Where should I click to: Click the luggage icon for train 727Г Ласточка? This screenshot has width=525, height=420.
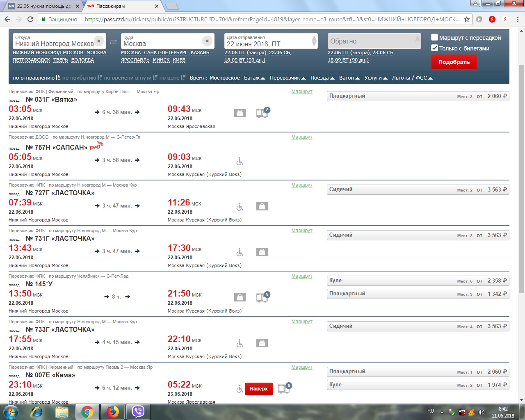[x=262, y=206]
